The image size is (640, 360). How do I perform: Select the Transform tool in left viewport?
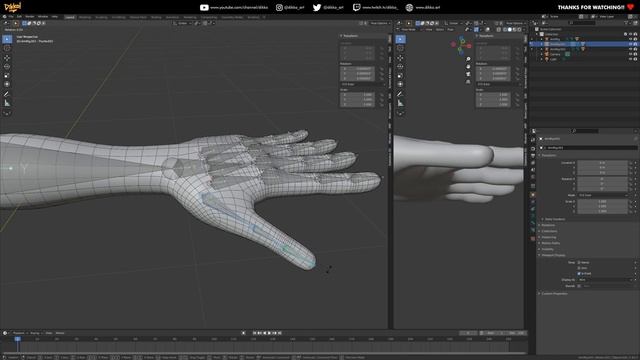click(7, 84)
